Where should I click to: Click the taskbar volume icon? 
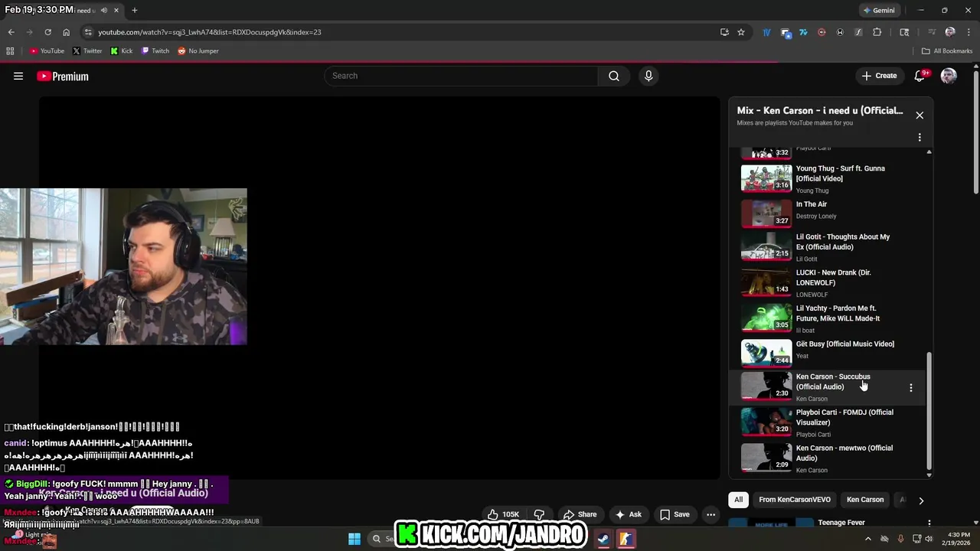pos(929,539)
